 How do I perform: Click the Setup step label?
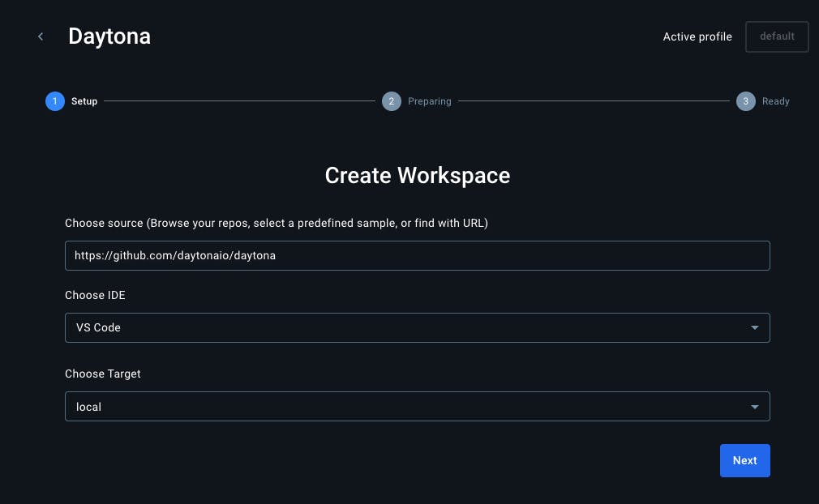pyautogui.click(x=84, y=101)
